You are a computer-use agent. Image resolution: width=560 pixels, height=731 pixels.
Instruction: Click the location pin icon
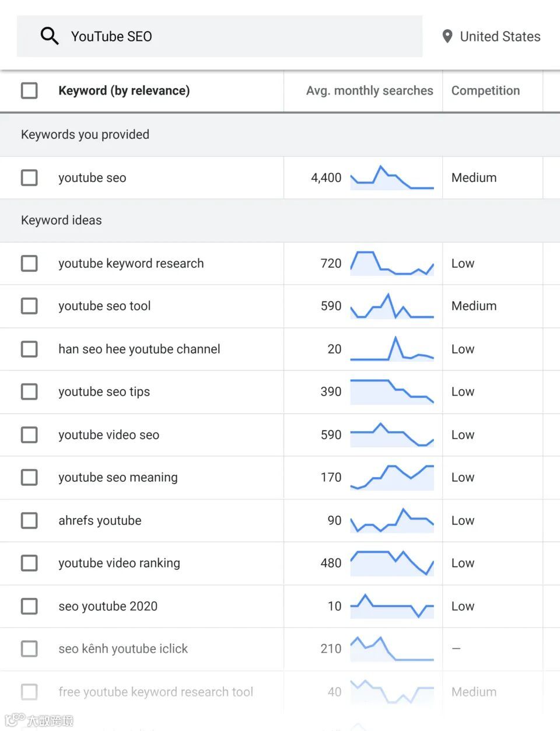(447, 36)
